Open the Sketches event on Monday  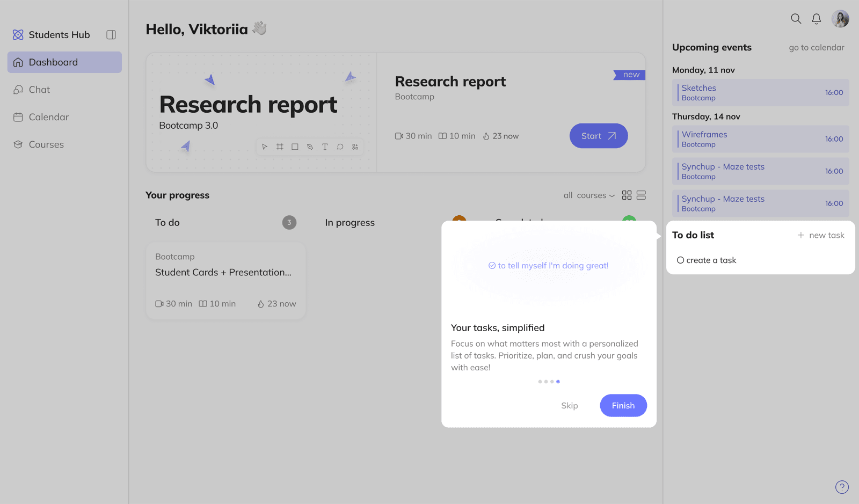coord(760,92)
